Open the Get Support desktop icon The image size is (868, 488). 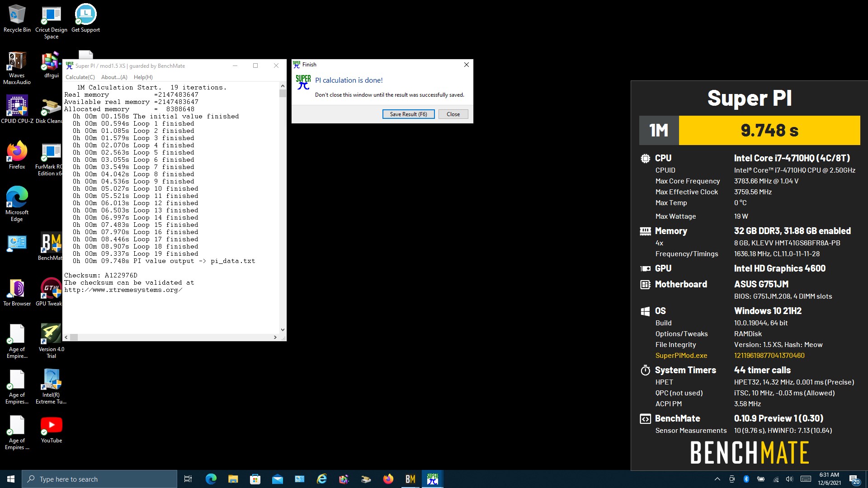click(x=85, y=19)
